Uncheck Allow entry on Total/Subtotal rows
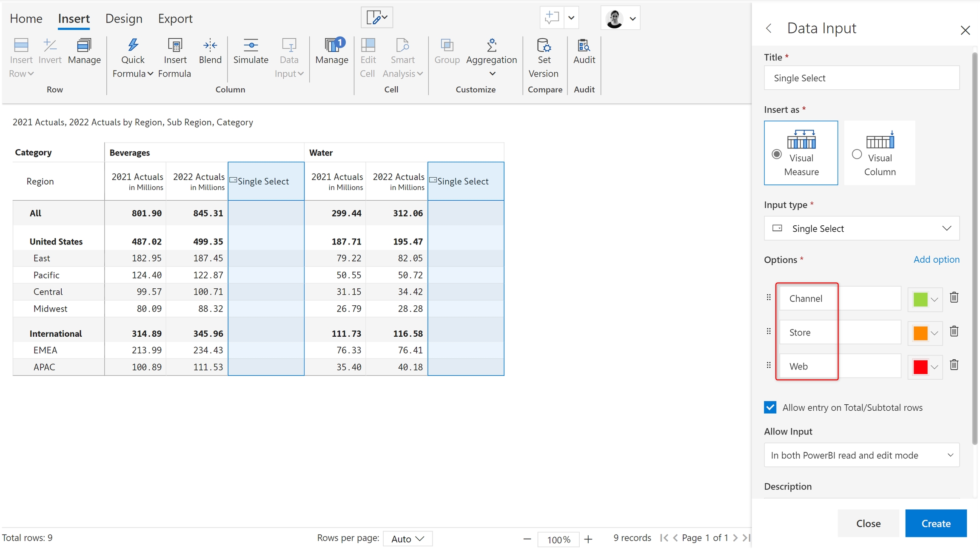980x551 pixels. tap(770, 407)
